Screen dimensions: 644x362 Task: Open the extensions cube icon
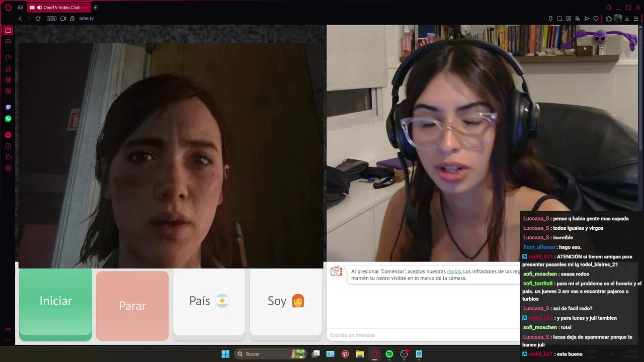pos(609,19)
